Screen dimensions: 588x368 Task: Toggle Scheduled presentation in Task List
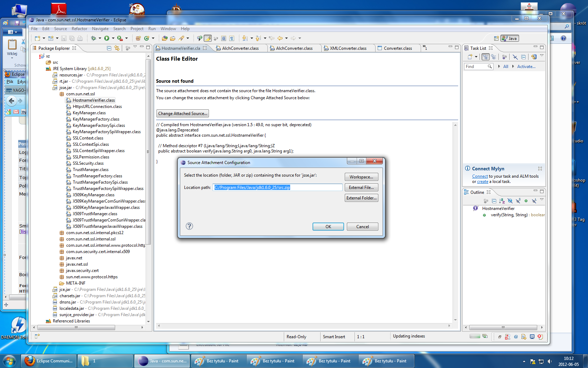click(493, 57)
